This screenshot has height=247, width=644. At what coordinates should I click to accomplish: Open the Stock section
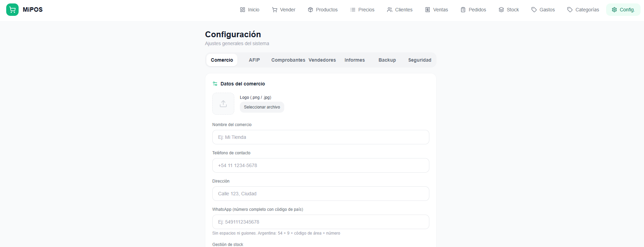point(509,10)
